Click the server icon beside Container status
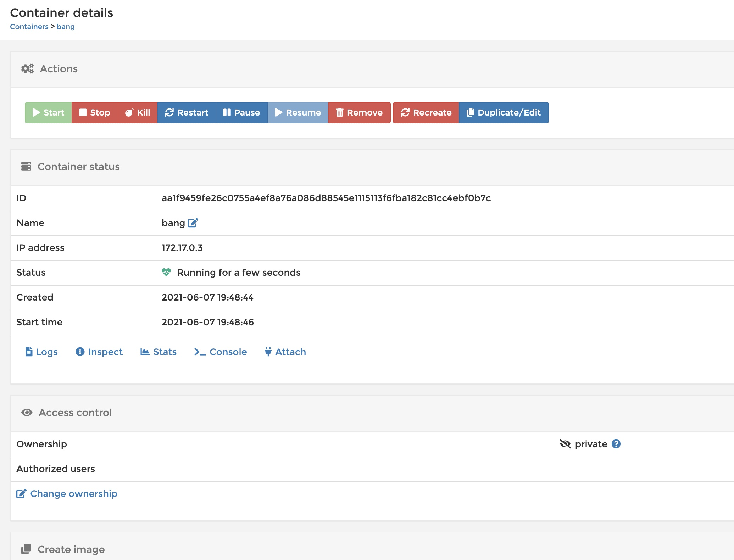 [x=27, y=167]
